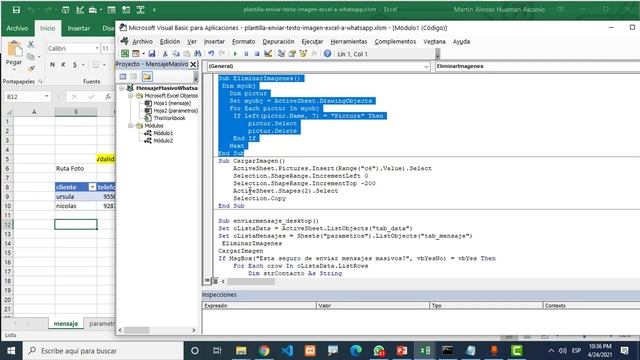Open Visual Studio Code from the taskbar
This screenshot has width=640, height=360.
(x=287, y=351)
